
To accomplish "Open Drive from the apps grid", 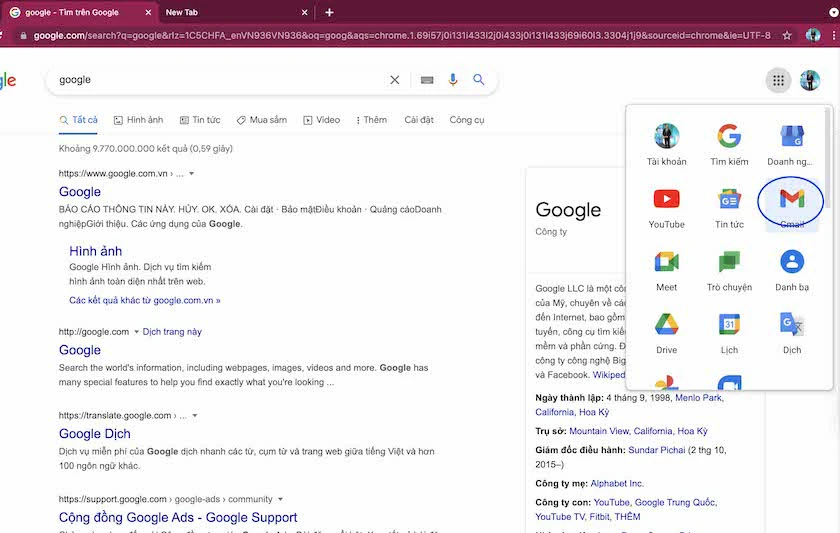I will [x=666, y=333].
